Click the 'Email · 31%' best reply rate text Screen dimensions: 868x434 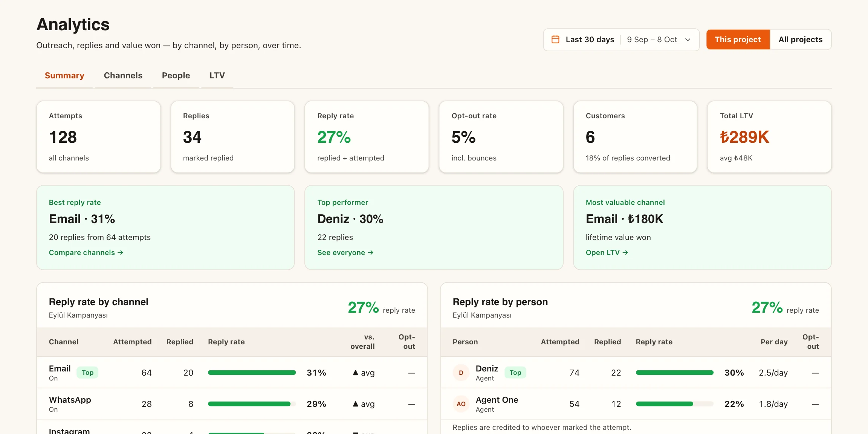click(x=82, y=219)
